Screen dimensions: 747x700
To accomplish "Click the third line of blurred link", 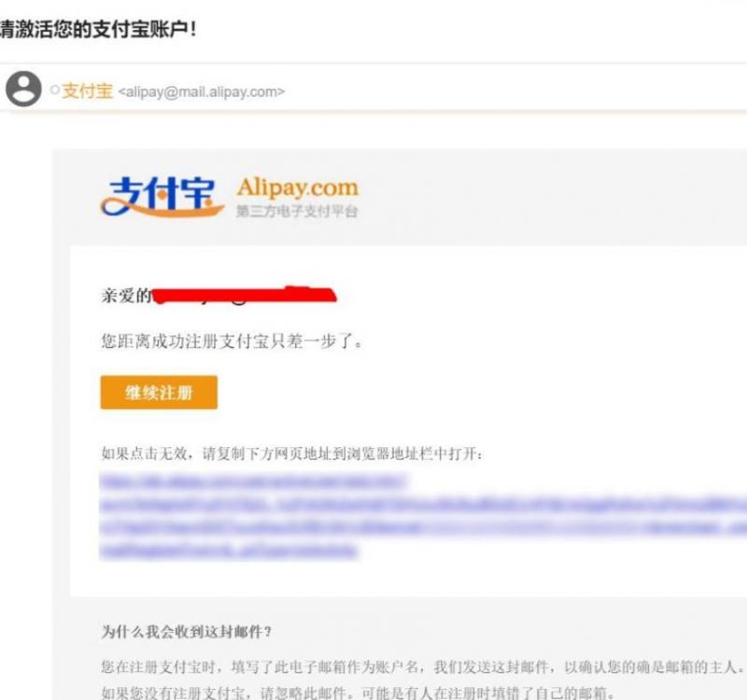I will click(423, 527).
